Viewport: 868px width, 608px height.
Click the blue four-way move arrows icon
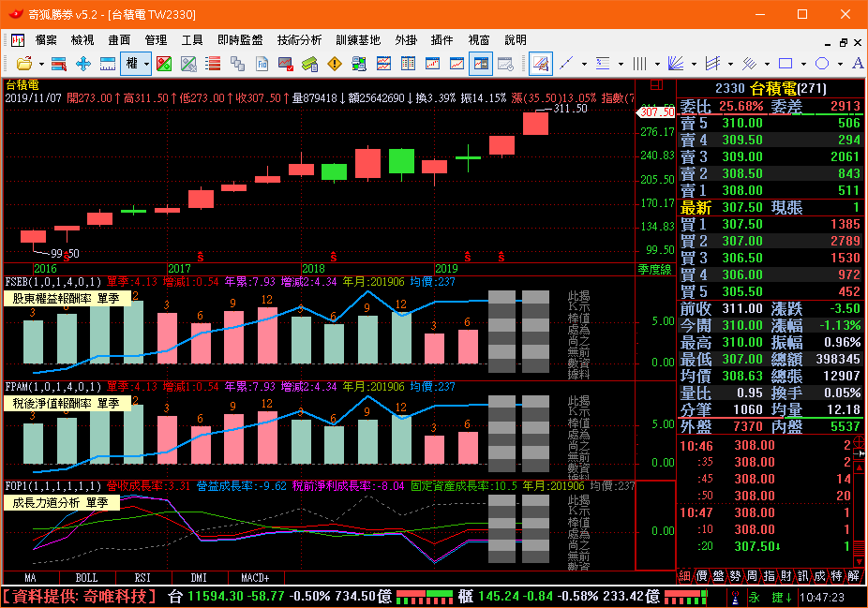(83, 64)
